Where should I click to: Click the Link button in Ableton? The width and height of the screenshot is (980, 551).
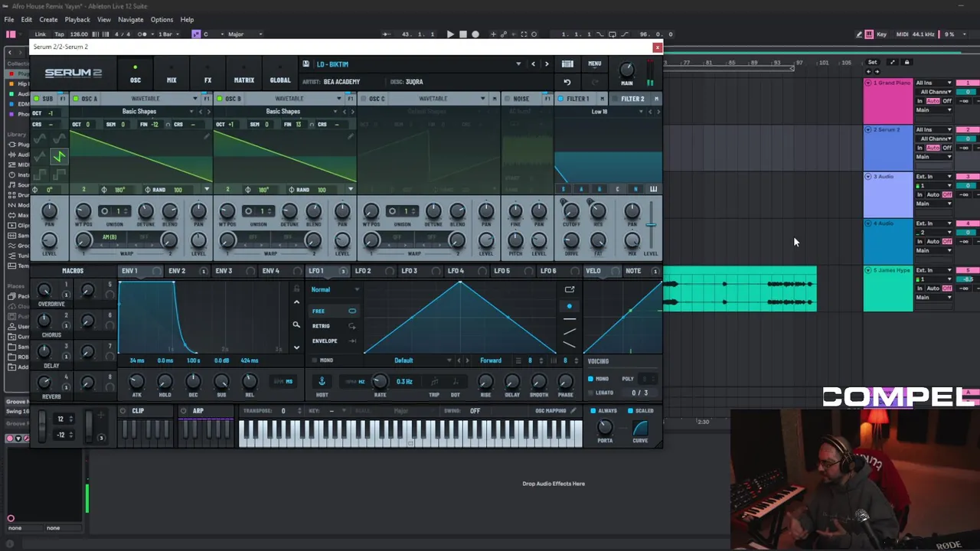pyautogui.click(x=40, y=34)
